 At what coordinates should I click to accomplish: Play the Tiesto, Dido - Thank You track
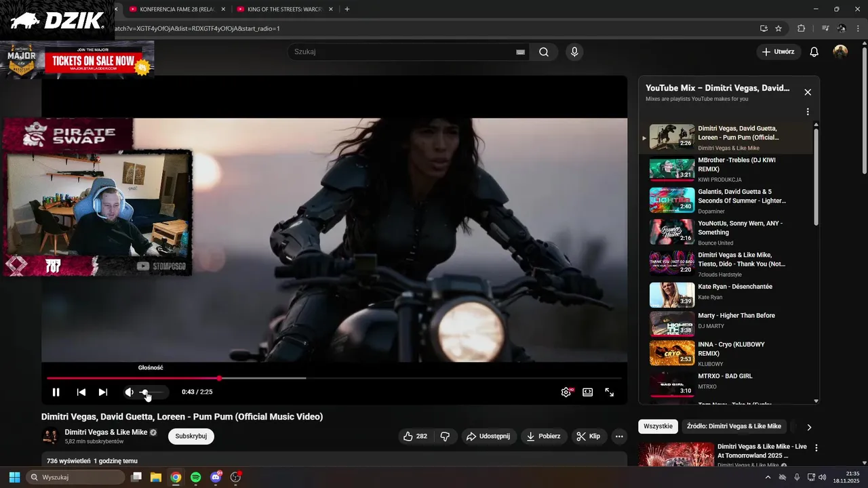[x=726, y=264]
